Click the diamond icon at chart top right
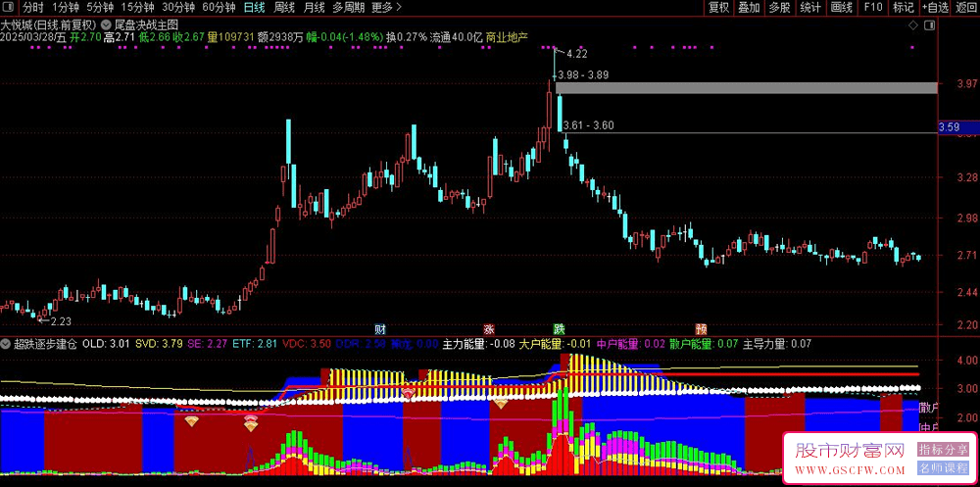This screenshot has height=487, width=980. point(913,25)
